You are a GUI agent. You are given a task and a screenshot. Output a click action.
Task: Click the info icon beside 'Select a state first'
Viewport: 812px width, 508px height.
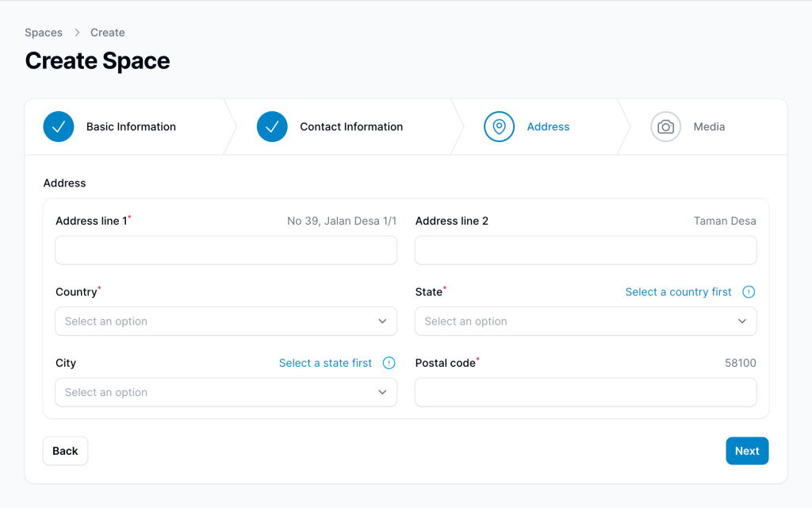pyautogui.click(x=389, y=363)
